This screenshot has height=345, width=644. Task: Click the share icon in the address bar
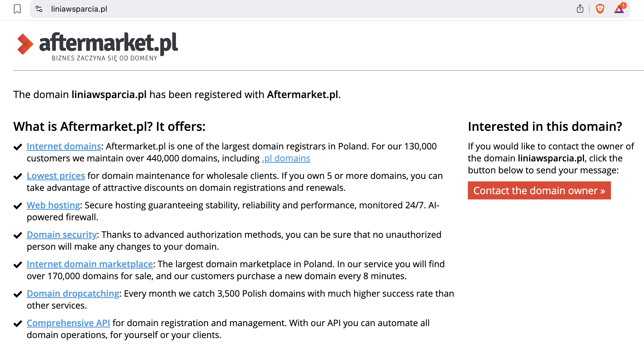click(x=580, y=9)
